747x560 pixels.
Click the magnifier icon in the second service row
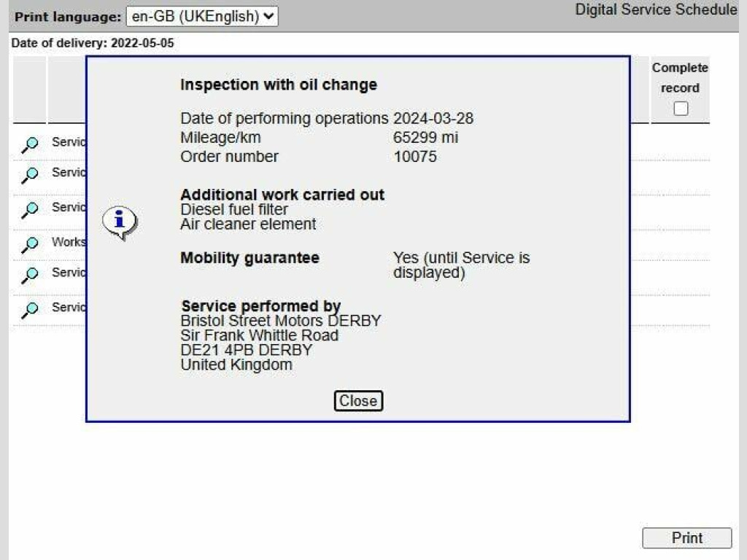pos(30,175)
